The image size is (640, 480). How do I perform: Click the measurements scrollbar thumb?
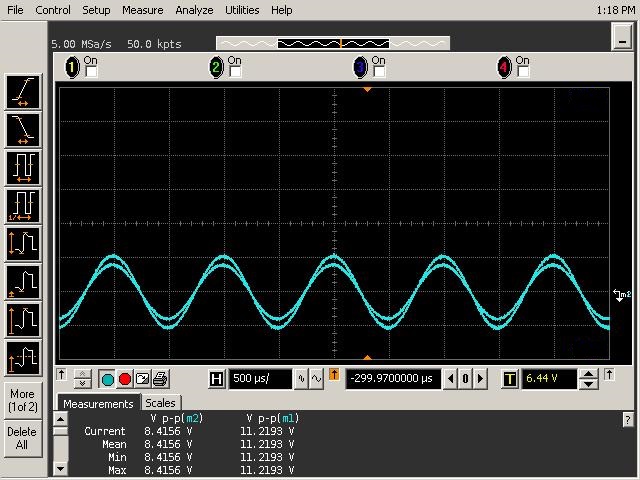coord(60,431)
